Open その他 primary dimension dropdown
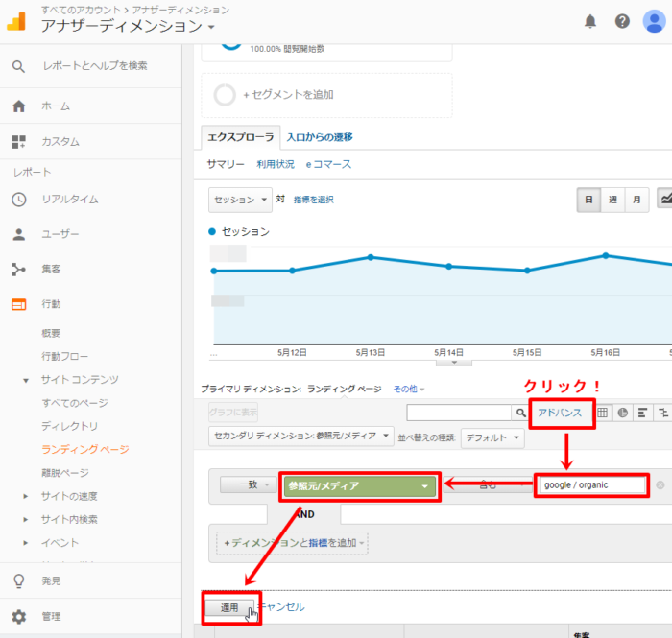This screenshot has width=672, height=638. pyautogui.click(x=408, y=389)
